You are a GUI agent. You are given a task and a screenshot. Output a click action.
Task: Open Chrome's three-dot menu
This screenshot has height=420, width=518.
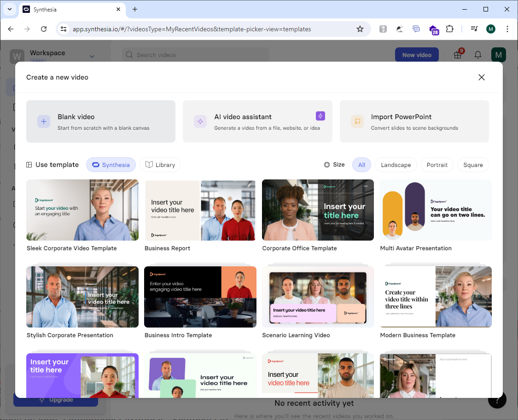507,29
